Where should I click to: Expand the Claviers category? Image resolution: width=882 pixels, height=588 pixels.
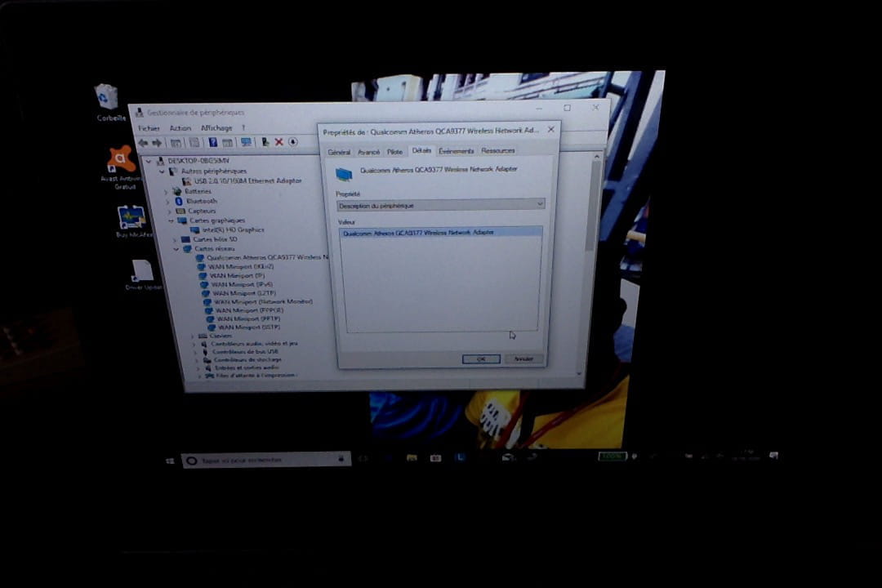point(193,336)
